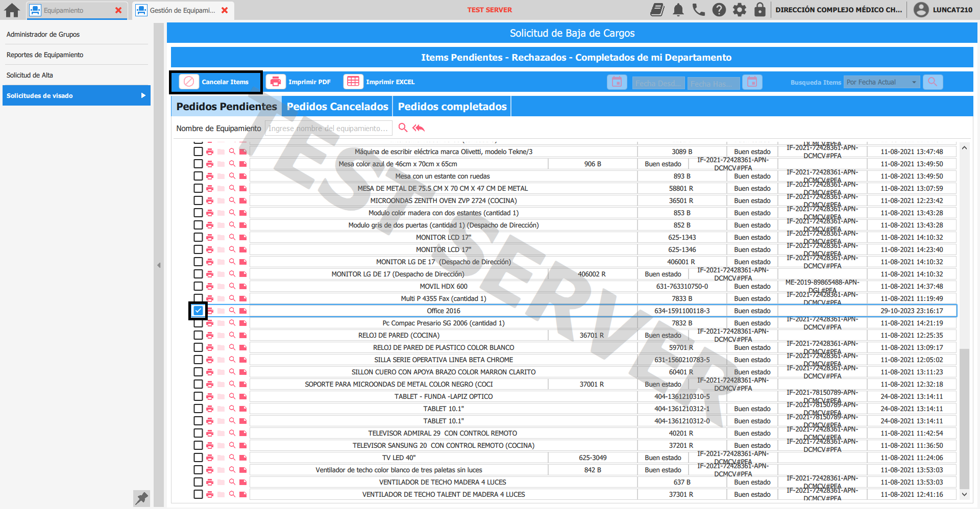Select the Pc Compac Presario row checkbox
This screenshot has width=980, height=509.
[198, 323]
